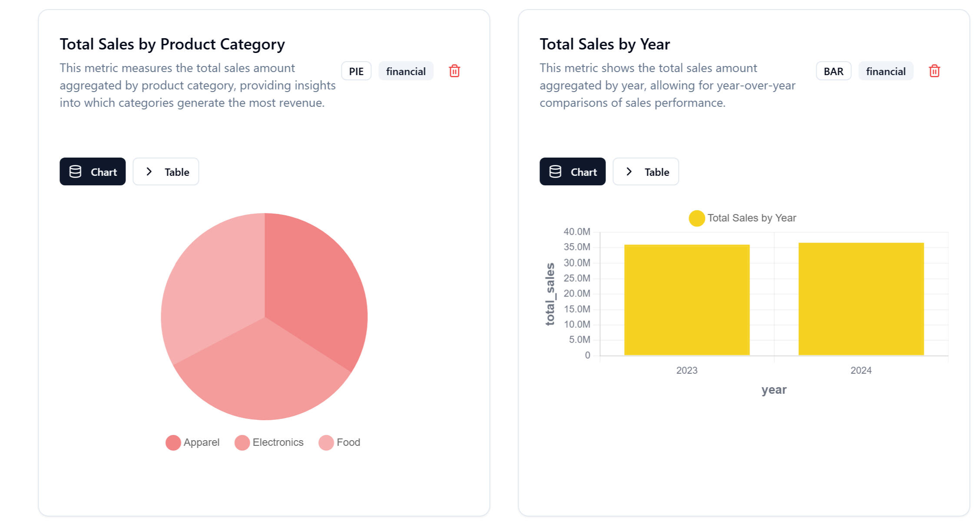Click financial tag on bar chart card

tap(886, 71)
